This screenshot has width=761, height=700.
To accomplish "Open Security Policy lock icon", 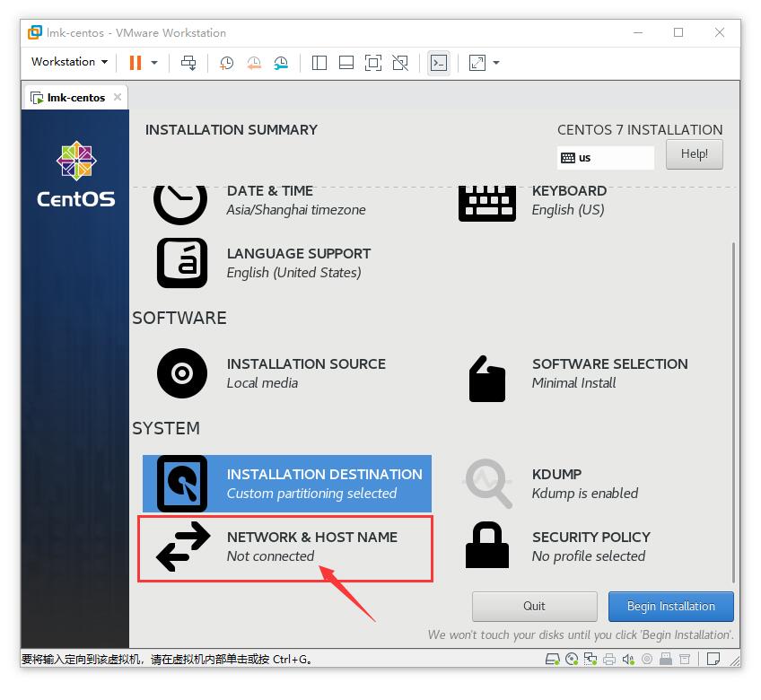I will (x=487, y=545).
